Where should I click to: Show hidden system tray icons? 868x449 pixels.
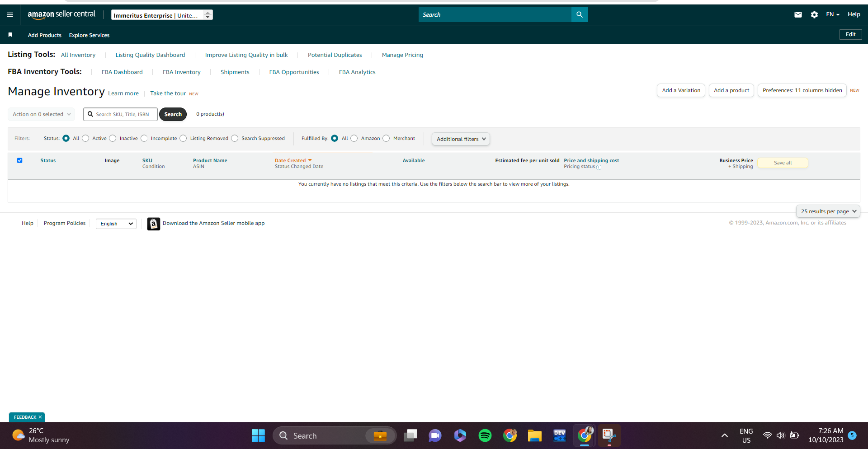tap(725, 435)
